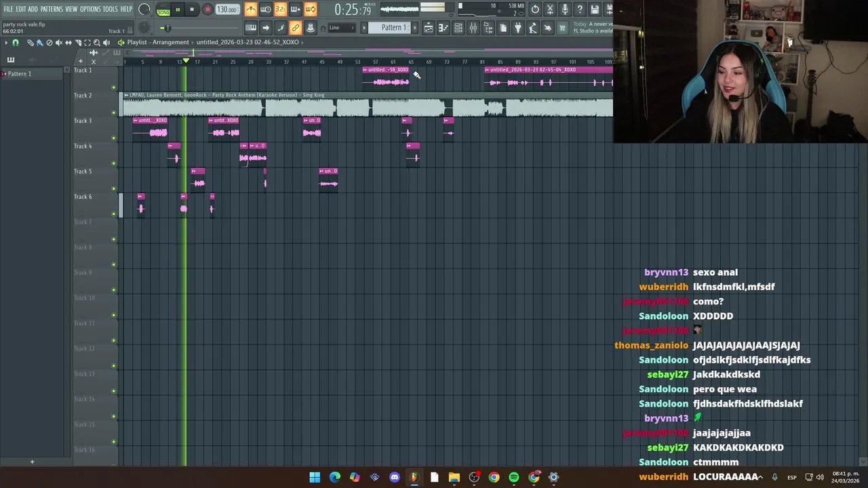Open the Channel rack icon
Viewport: 868px width, 488px height.
point(458,28)
